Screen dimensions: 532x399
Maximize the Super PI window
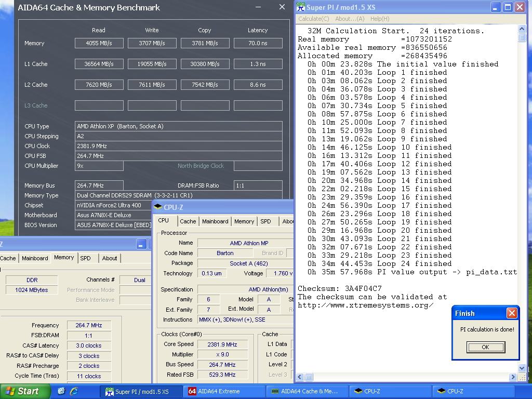click(x=508, y=7)
